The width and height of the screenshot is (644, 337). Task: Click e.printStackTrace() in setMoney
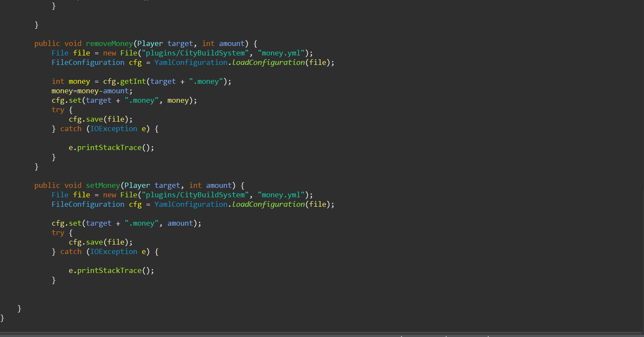tap(111, 270)
